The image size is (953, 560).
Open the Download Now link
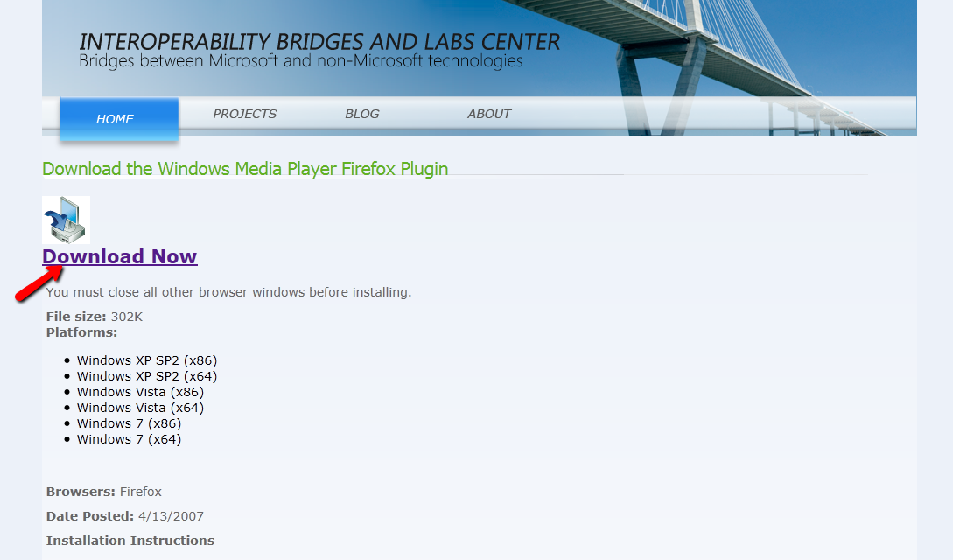click(x=120, y=256)
